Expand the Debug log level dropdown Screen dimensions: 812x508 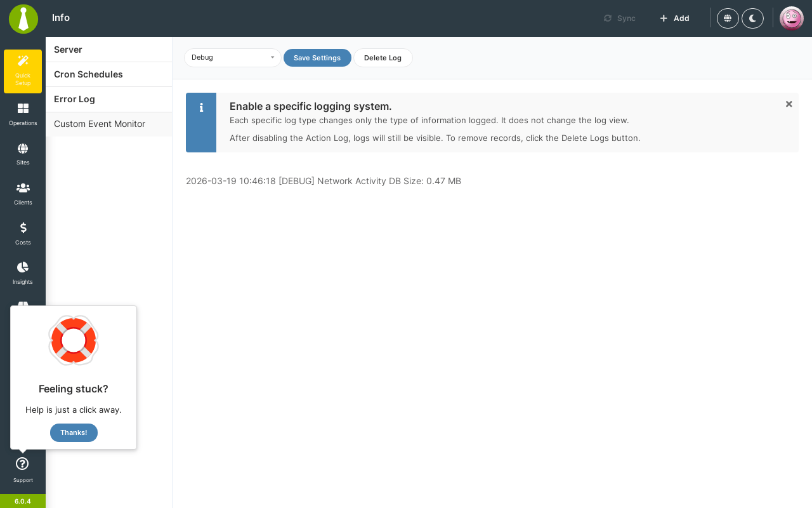click(x=232, y=58)
